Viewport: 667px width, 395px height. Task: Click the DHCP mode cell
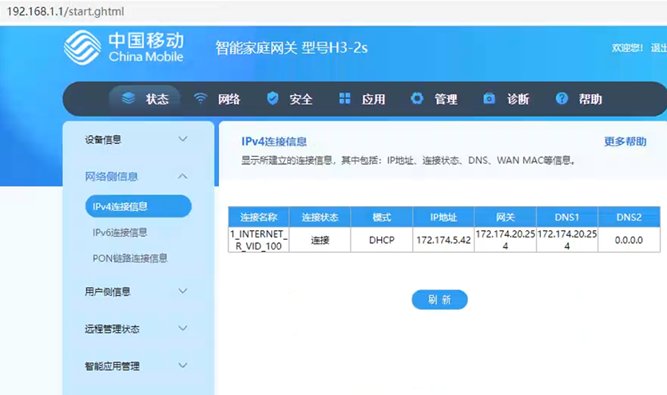tap(382, 240)
